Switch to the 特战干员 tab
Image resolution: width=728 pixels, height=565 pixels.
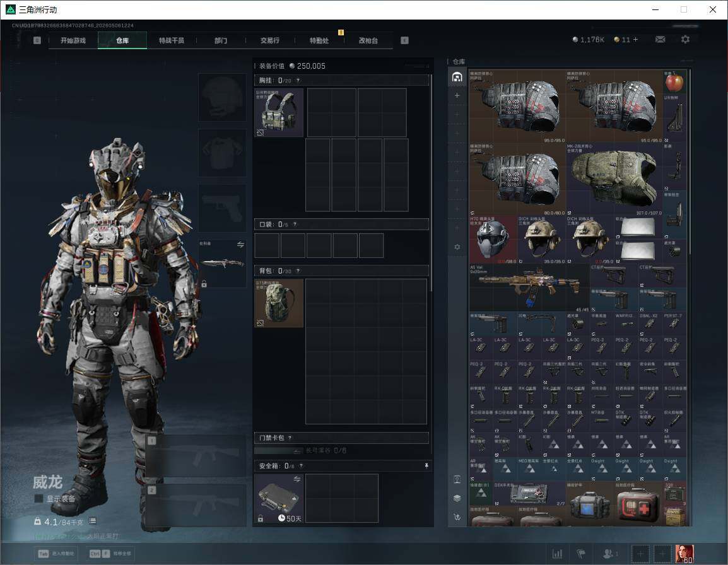[x=172, y=40]
